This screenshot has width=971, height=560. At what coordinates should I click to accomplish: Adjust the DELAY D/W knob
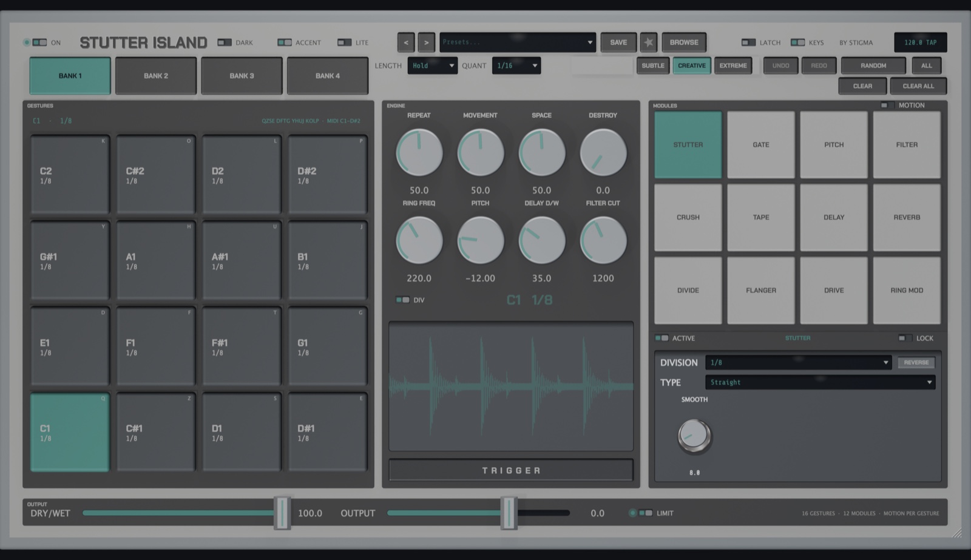[541, 240]
